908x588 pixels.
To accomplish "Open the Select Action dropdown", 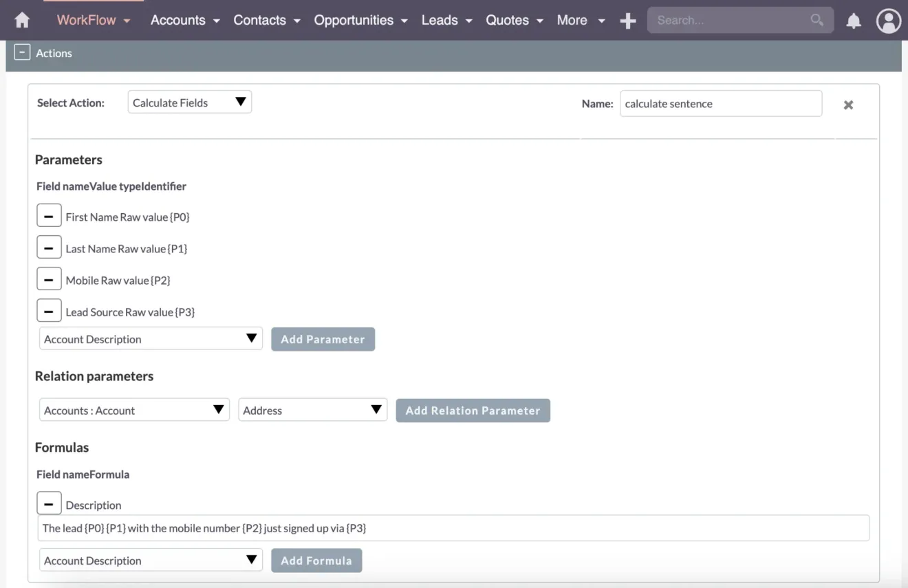I will [x=189, y=101].
